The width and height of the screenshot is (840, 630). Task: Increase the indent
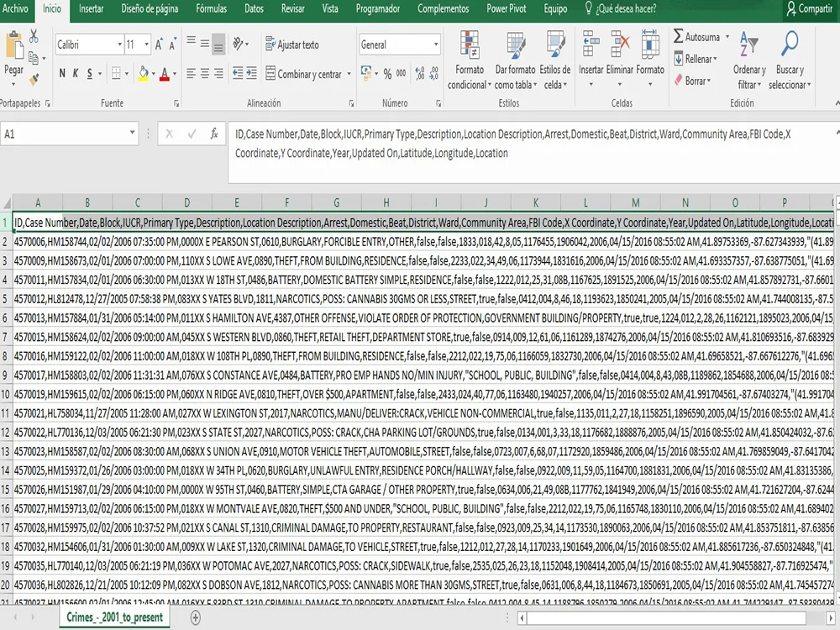pos(251,73)
